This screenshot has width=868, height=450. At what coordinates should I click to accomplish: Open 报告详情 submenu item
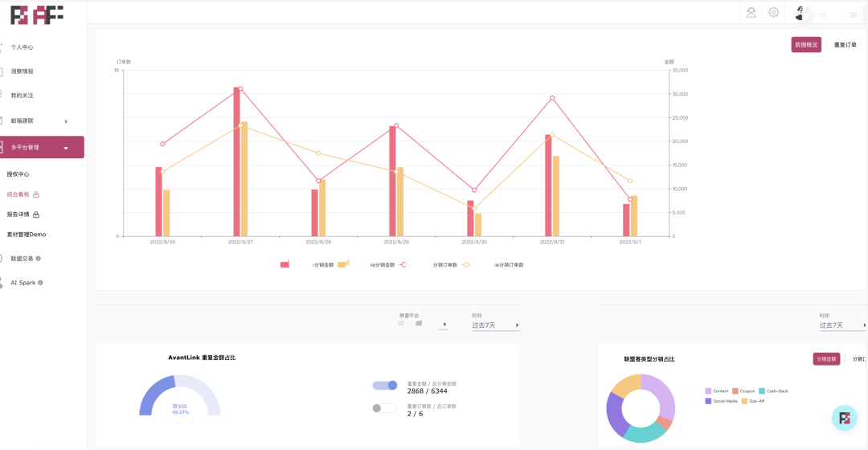(18, 215)
